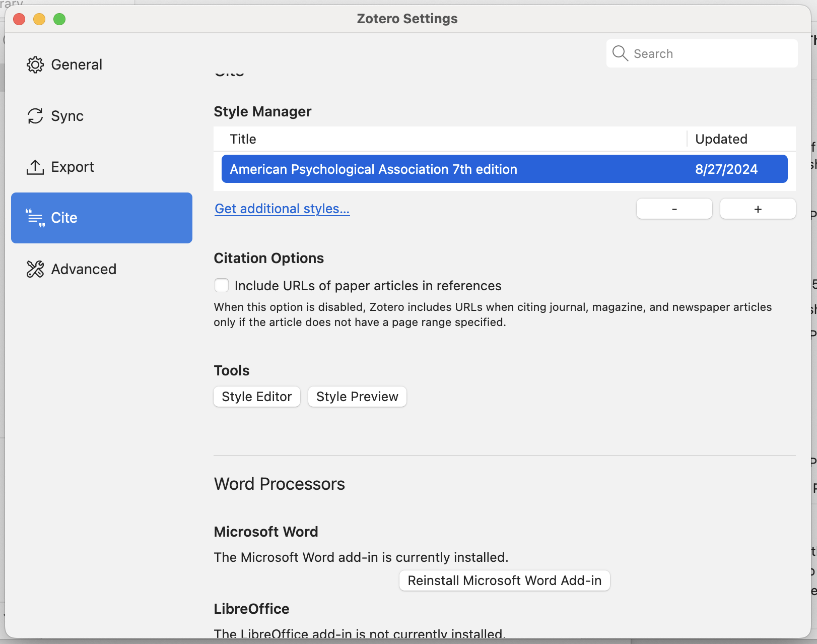Focus the settings Search field
This screenshot has width=817, height=644.
(x=702, y=53)
